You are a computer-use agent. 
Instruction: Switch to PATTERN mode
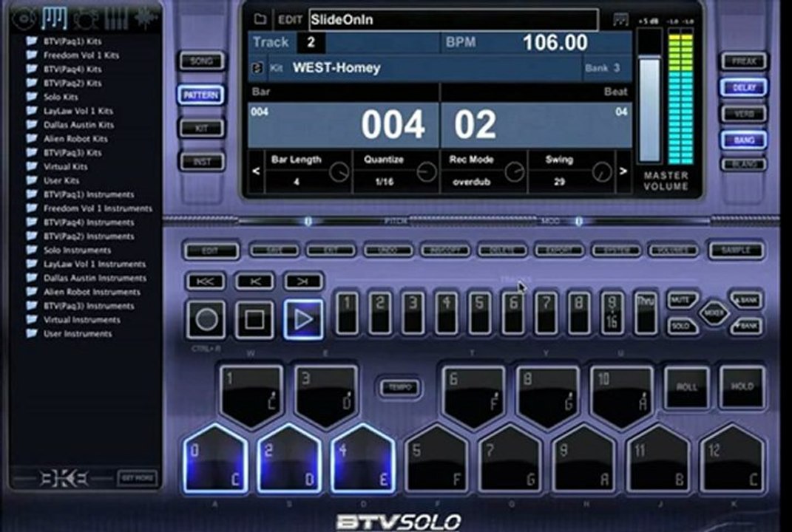tap(201, 95)
